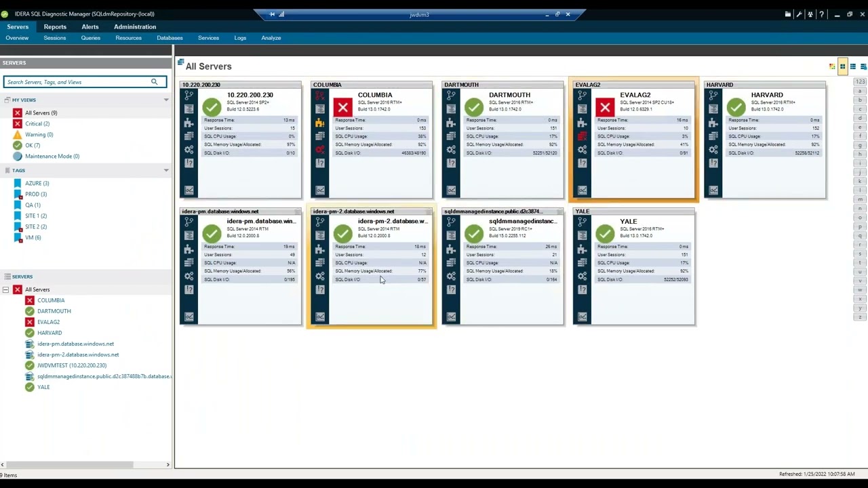Go to the Sessions sub-tab

pyautogui.click(x=55, y=38)
